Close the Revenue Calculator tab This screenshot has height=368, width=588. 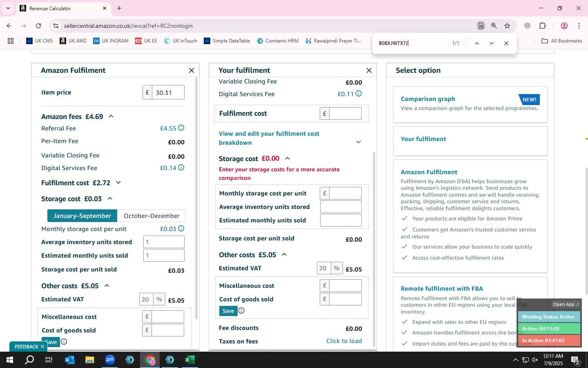point(105,8)
